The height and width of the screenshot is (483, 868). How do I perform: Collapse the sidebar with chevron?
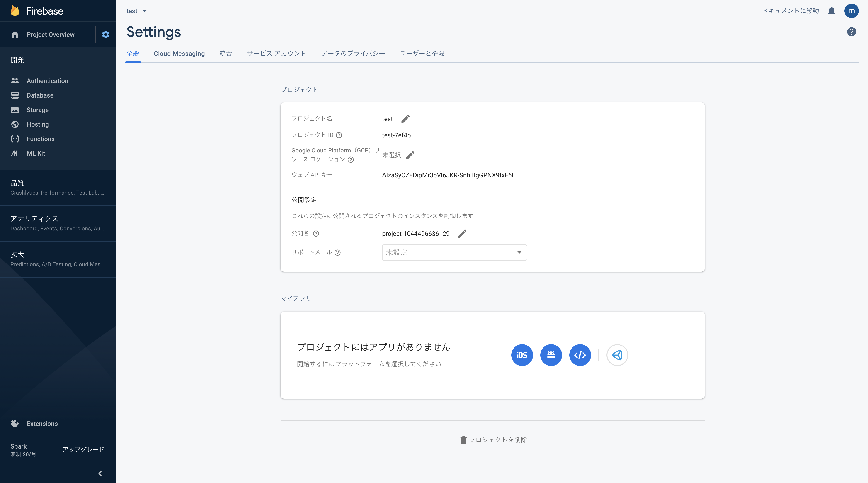click(x=100, y=473)
